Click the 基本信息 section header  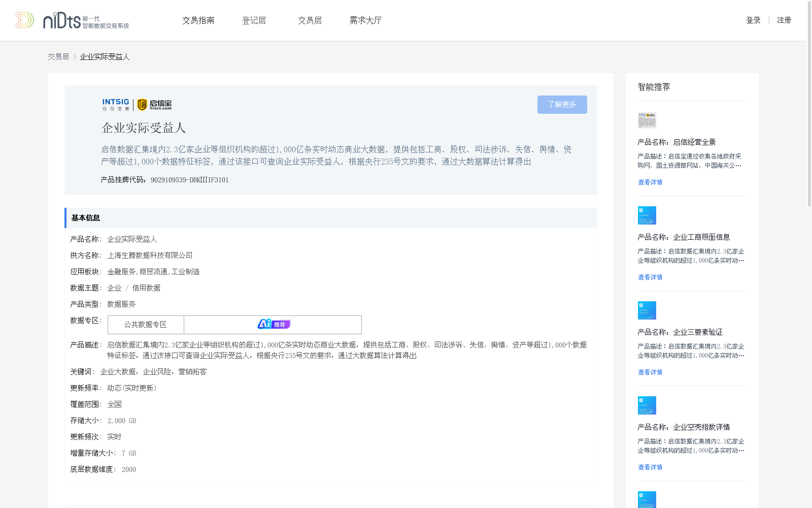coord(331,218)
